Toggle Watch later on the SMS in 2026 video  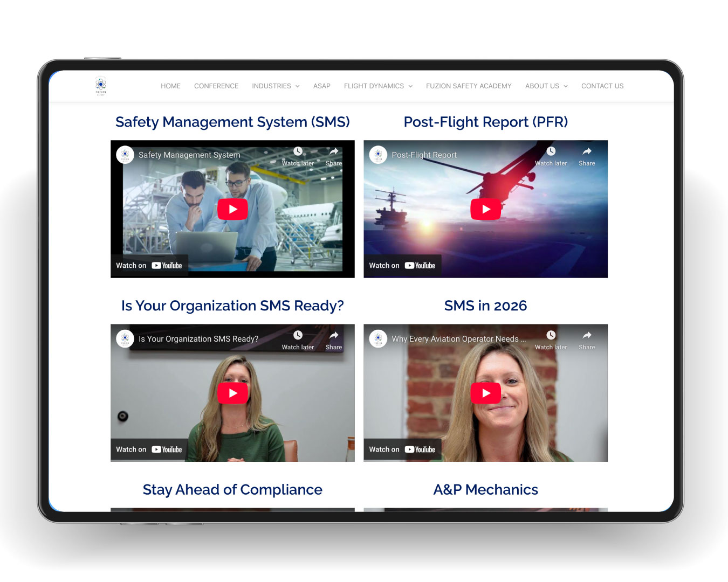[551, 335]
